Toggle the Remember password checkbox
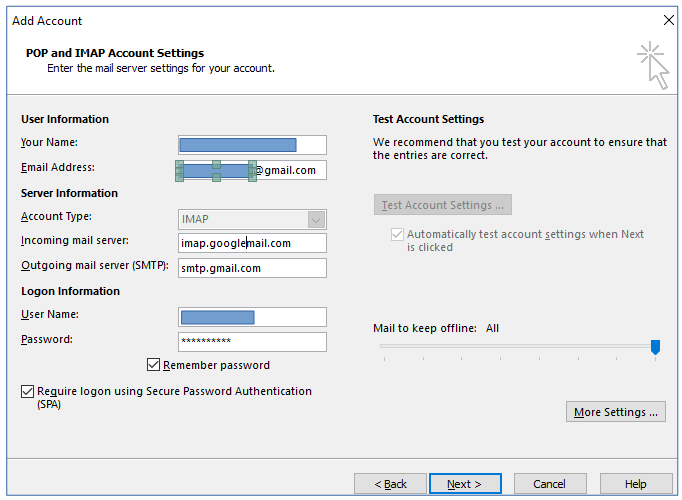This screenshot has width=682, height=500. (x=154, y=365)
